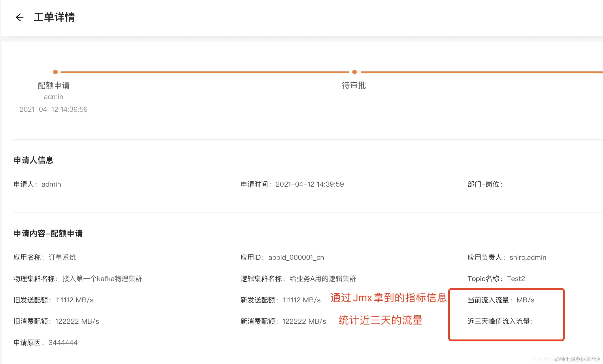The width and height of the screenshot is (603, 364).
Task: Click the back arrow icon
Action: 19,18
